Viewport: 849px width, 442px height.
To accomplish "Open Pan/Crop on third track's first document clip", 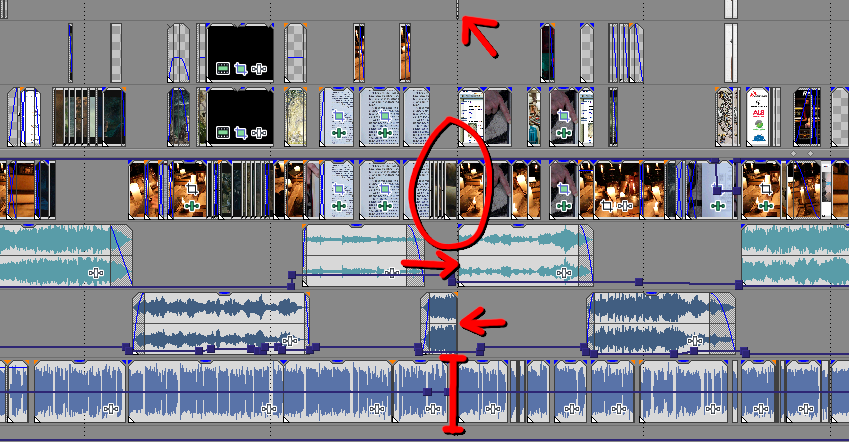I will 339,189.
